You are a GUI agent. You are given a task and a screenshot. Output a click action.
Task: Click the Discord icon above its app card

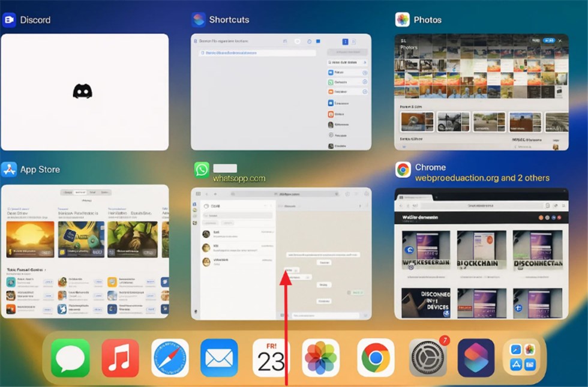[x=9, y=19]
